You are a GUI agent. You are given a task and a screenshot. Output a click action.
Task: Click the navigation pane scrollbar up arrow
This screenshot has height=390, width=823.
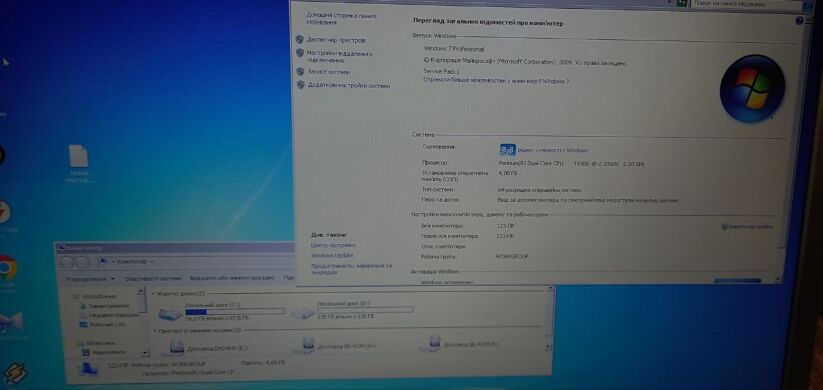(141, 291)
